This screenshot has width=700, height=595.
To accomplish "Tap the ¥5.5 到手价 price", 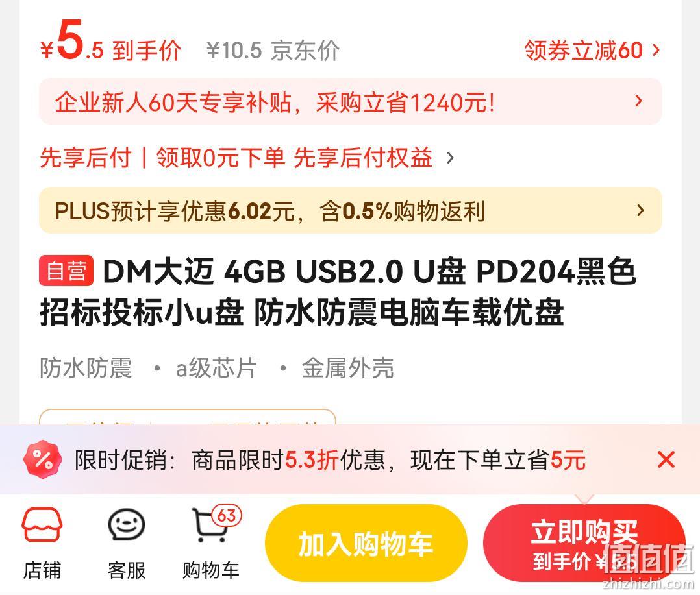I will (x=110, y=42).
